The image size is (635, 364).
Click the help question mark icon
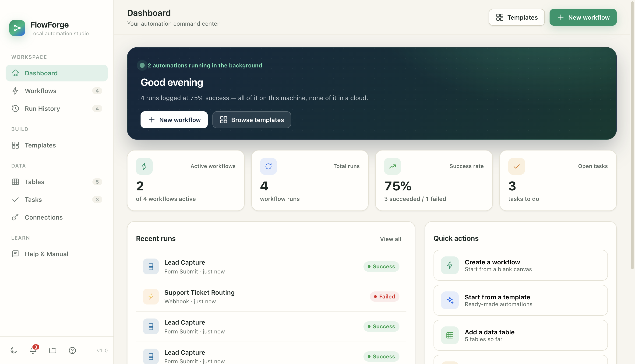pyautogui.click(x=72, y=350)
